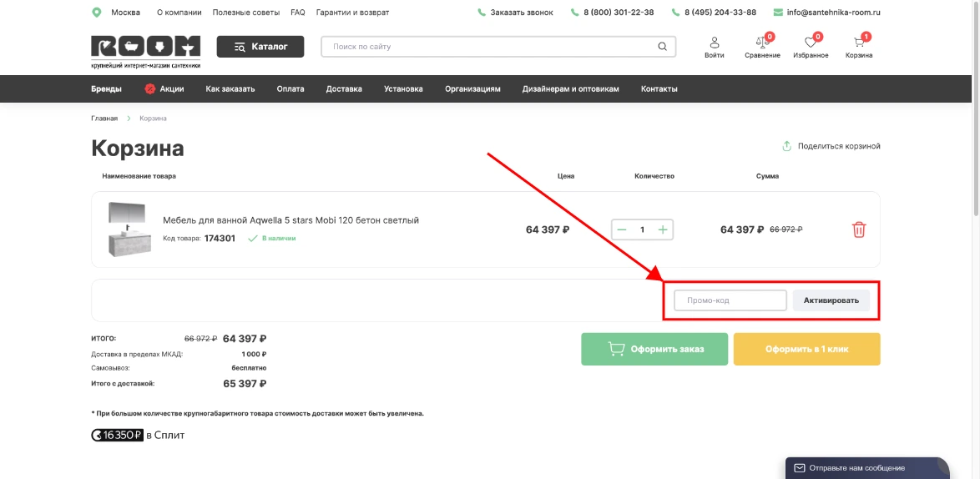Increase product quantity with plus
Viewport: 980px width, 479px height.
click(x=663, y=229)
